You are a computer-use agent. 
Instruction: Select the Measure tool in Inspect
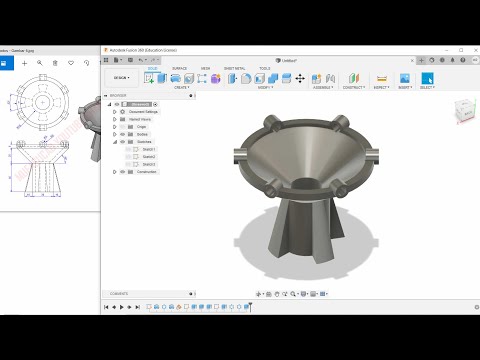pyautogui.click(x=381, y=78)
